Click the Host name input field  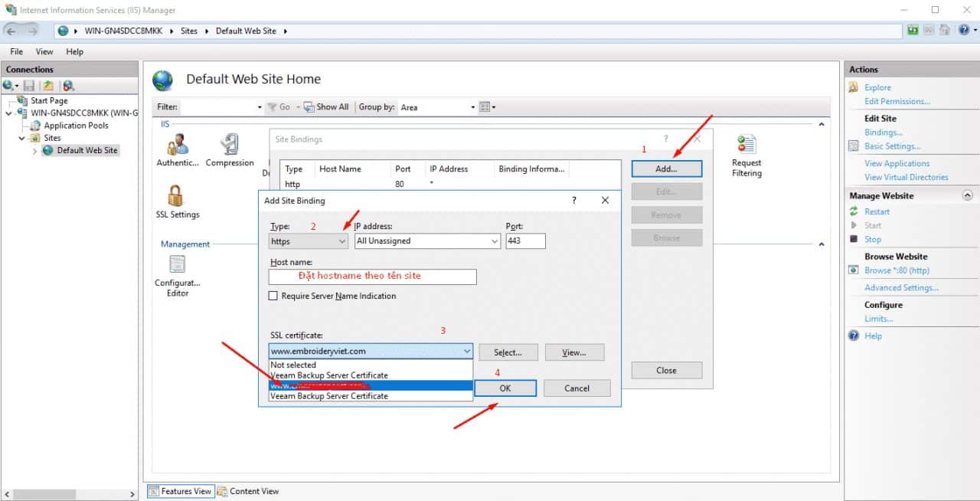click(372, 277)
